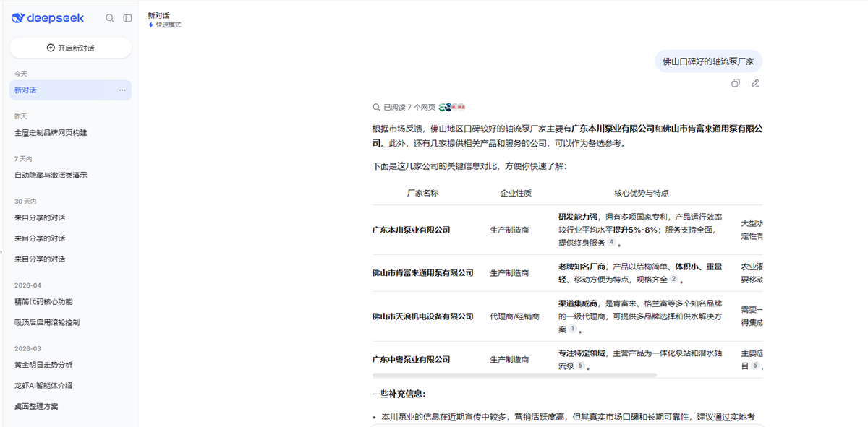The height and width of the screenshot is (427, 868).
Task: Click table header 厂家名称
Action: 422,193
